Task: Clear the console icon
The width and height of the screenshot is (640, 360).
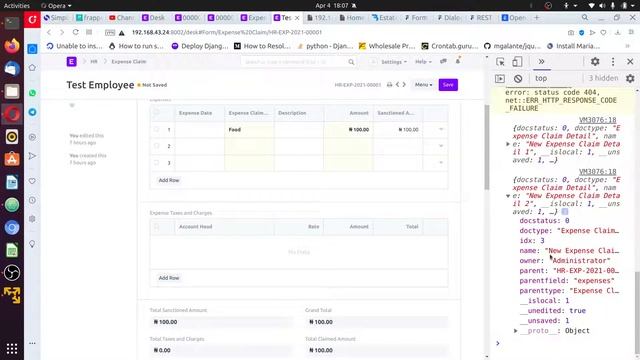Action: pyautogui.click(x=518, y=78)
